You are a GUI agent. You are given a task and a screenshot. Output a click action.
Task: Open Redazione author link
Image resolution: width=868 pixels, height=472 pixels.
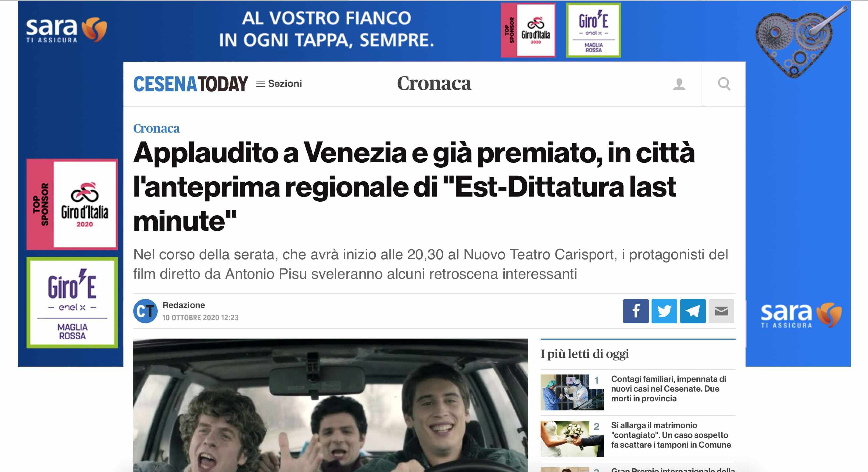(184, 305)
